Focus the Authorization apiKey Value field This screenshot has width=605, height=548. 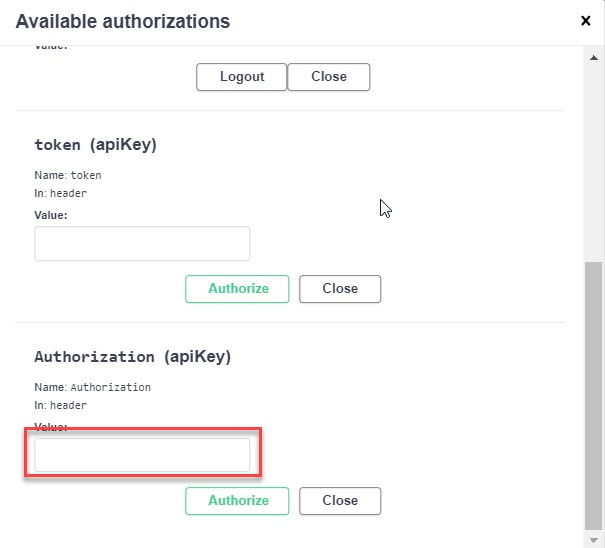(x=142, y=455)
